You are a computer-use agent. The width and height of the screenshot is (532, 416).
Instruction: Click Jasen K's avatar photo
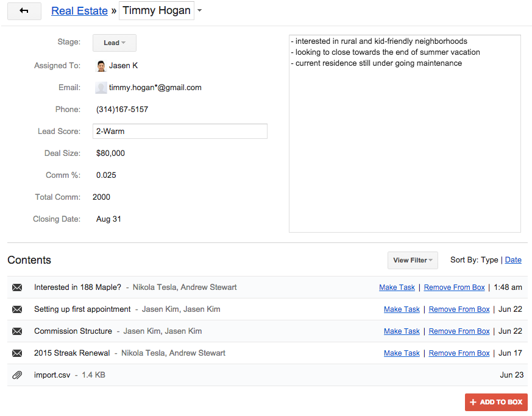coord(101,65)
